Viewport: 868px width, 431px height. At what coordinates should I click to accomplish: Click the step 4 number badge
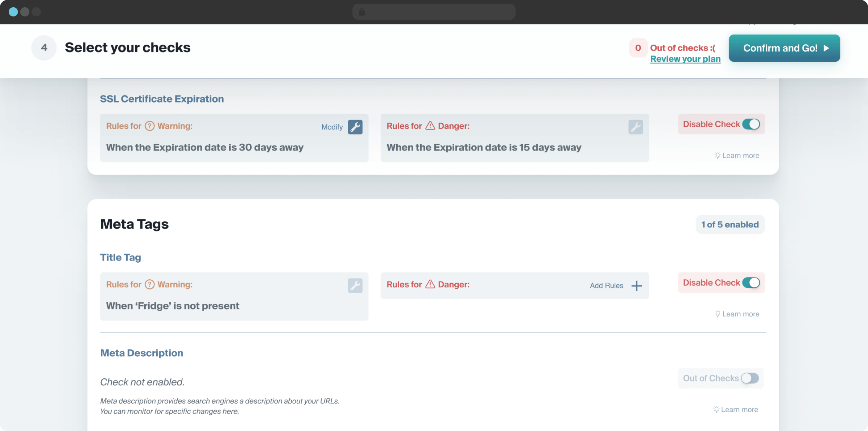coord(44,48)
